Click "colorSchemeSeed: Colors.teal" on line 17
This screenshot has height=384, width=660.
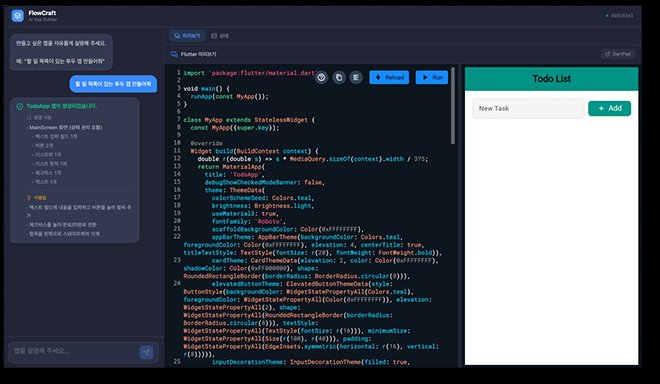[263, 198]
